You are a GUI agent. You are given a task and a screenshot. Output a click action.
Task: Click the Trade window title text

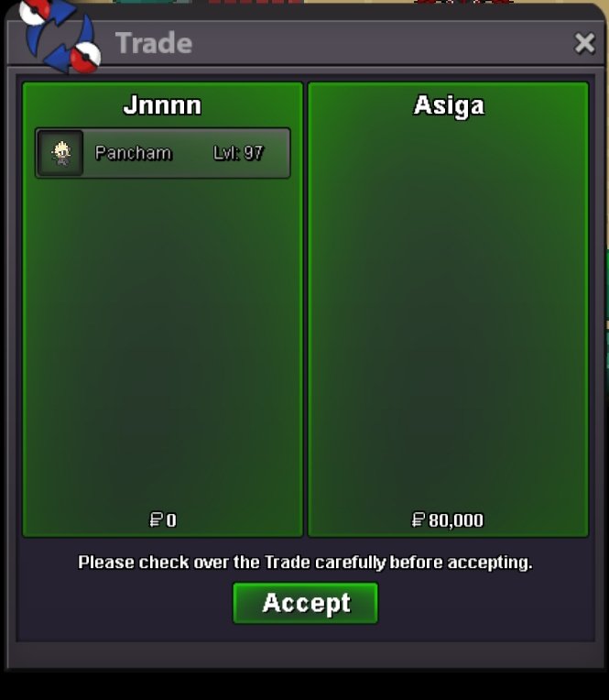coord(154,43)
